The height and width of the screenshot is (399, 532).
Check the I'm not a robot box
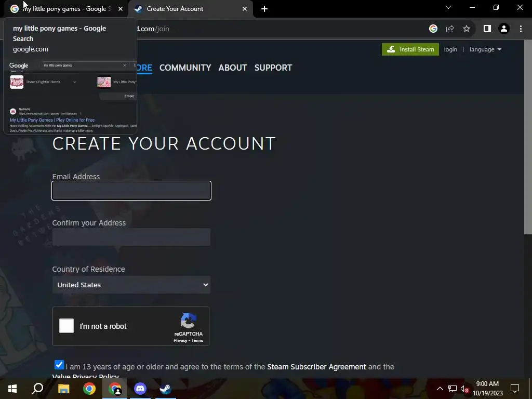66,326
